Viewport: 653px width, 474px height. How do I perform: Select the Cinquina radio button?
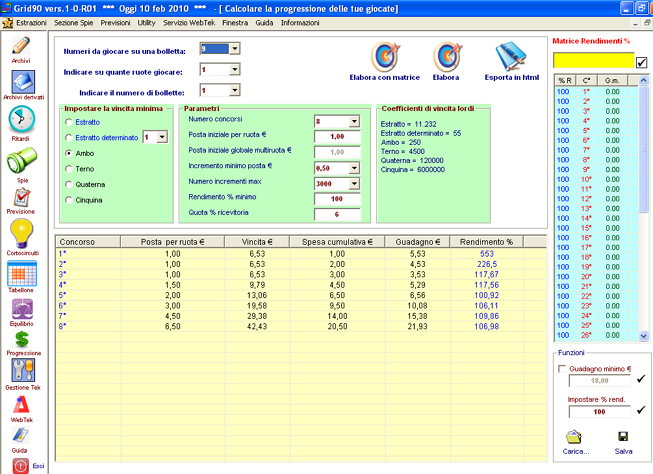pos(69,200)
